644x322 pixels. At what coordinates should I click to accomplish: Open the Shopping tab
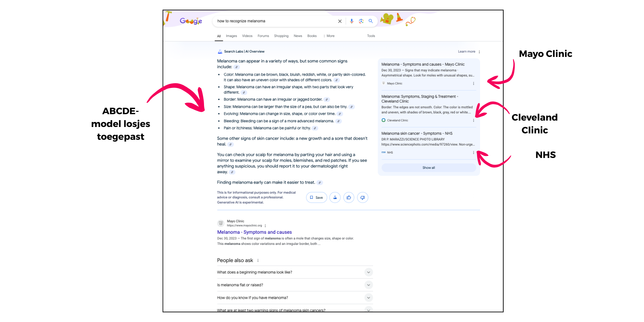pos(281,36)
